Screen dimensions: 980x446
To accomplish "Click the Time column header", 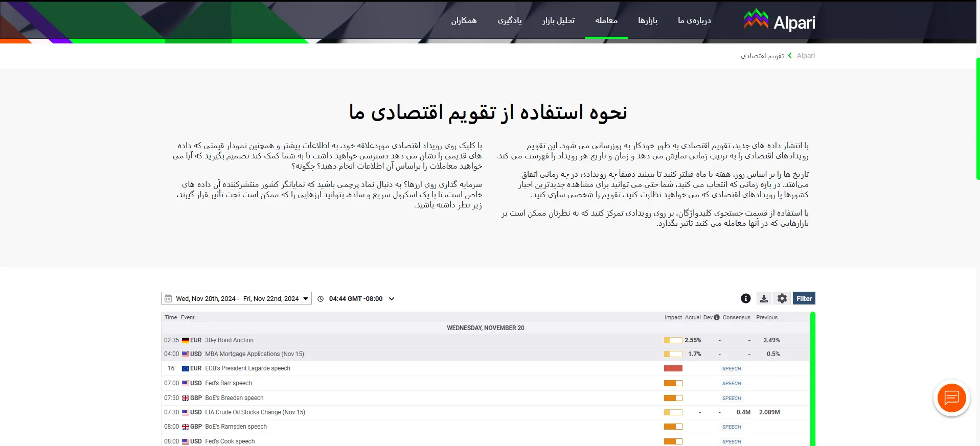I will (171, 317).
